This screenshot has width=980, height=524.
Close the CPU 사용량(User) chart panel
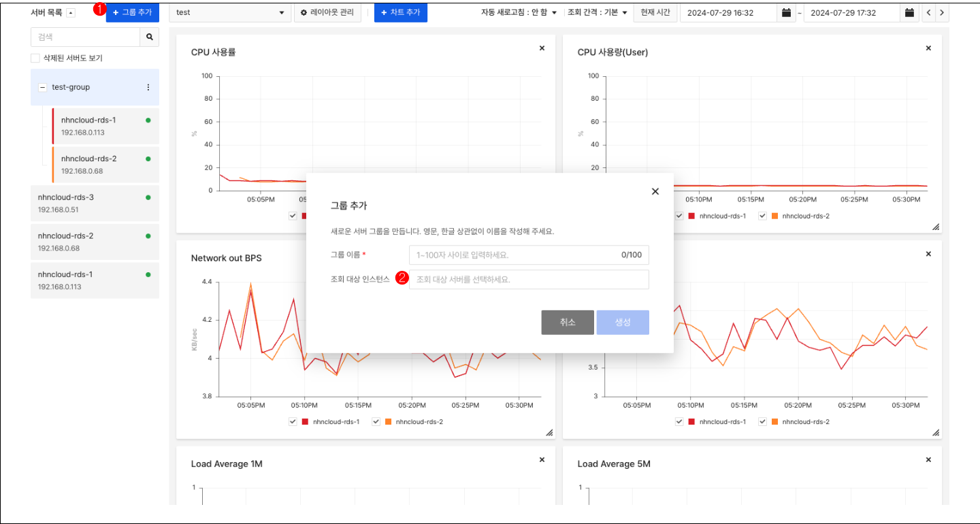928,48
